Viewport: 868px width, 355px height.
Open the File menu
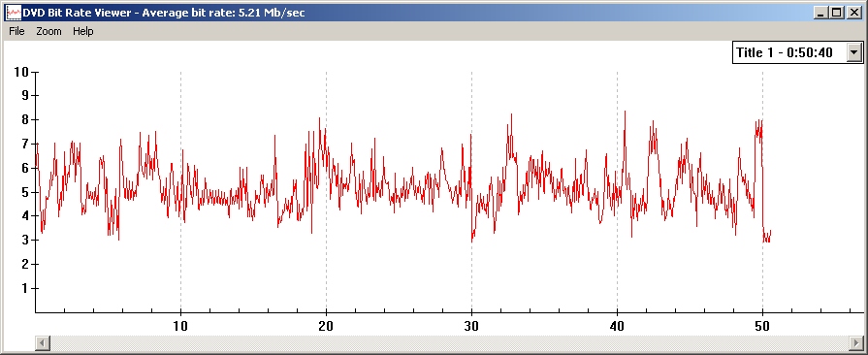click(16, 32)
